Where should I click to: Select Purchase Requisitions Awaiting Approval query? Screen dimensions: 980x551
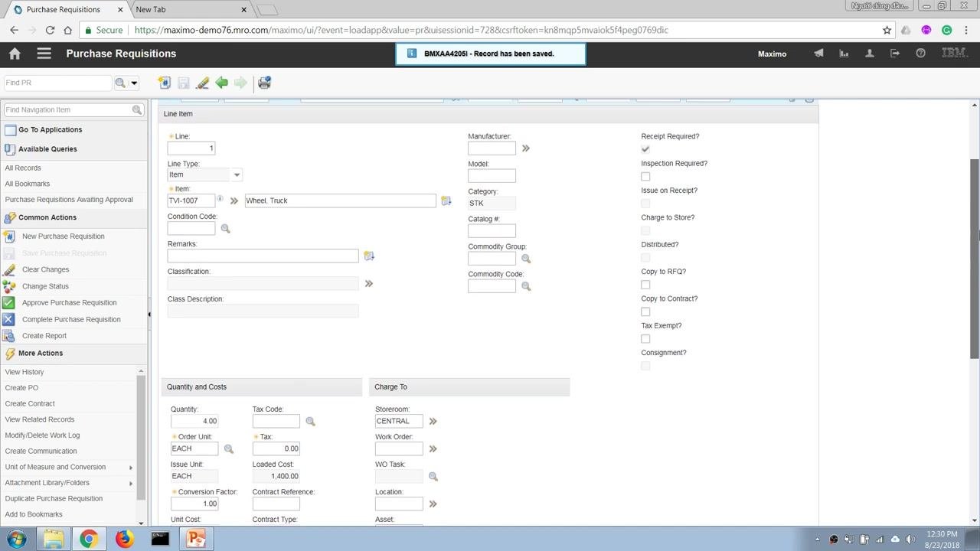(x=69, y=200)
